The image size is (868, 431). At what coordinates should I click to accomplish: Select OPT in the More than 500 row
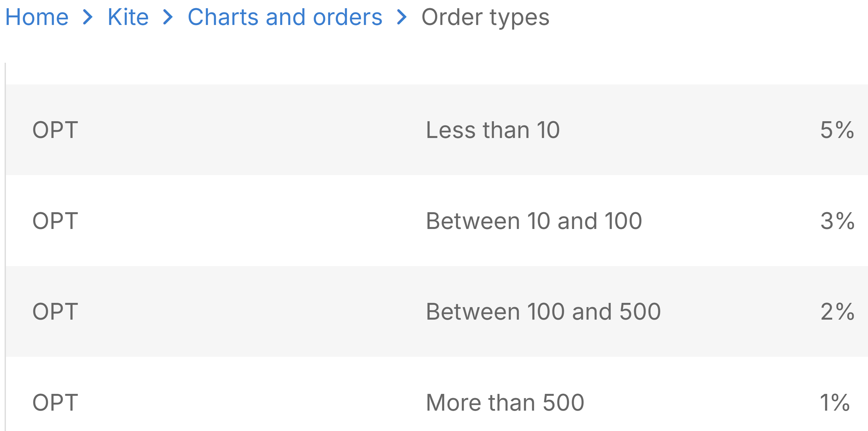coord(55,402)
